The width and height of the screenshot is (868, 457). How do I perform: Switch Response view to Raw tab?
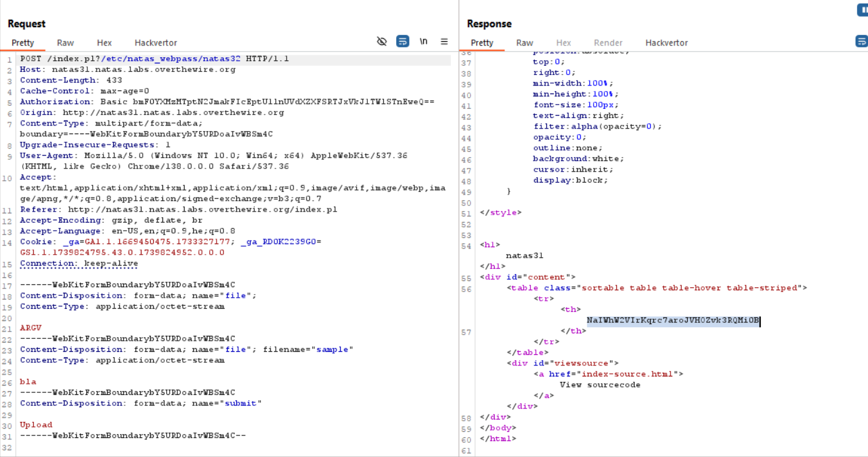[x=525, y=42]
